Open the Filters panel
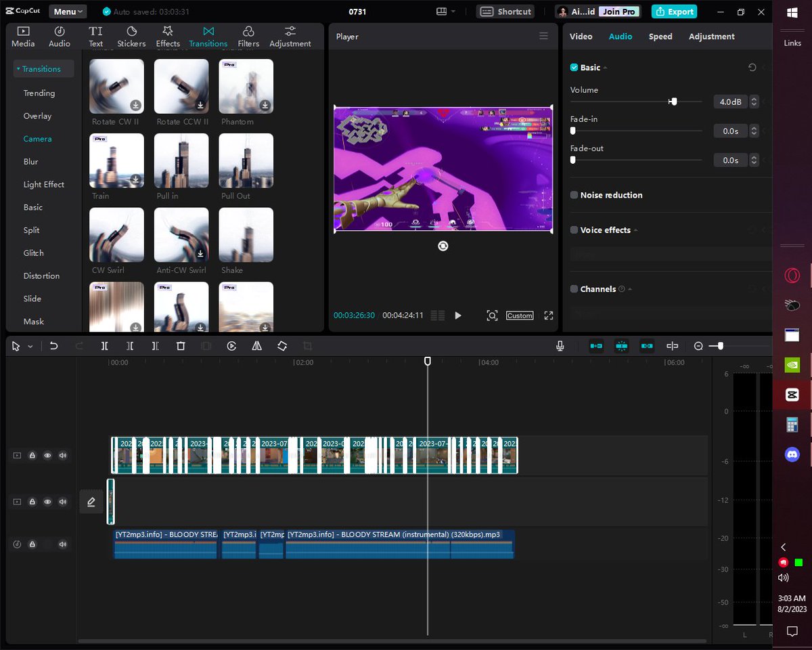 248,37
